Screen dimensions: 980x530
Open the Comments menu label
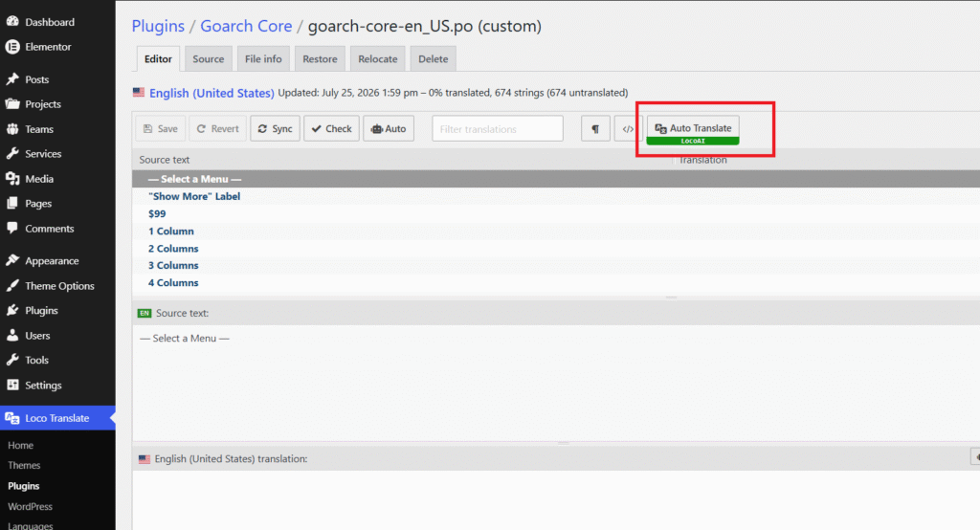50,229
